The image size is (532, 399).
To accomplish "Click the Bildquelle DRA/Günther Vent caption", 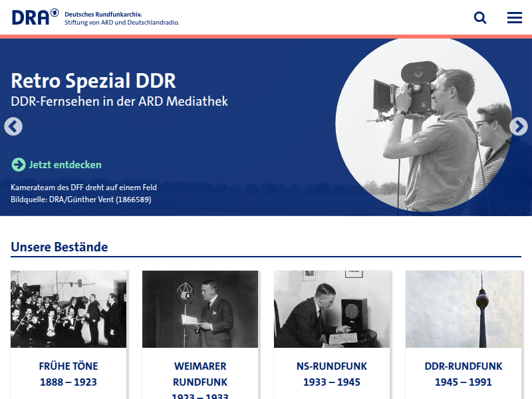I will pos(80,199).
